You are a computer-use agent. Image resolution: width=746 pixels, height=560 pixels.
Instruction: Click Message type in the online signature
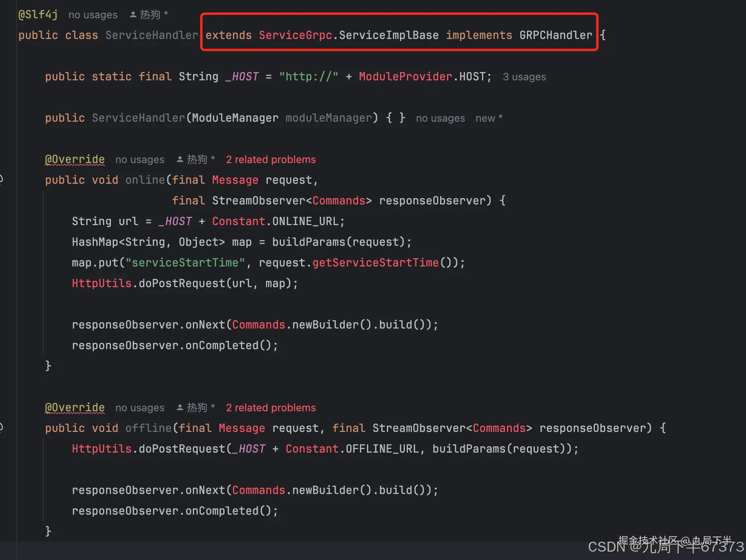pyautogui.click(x=235, y=180)
